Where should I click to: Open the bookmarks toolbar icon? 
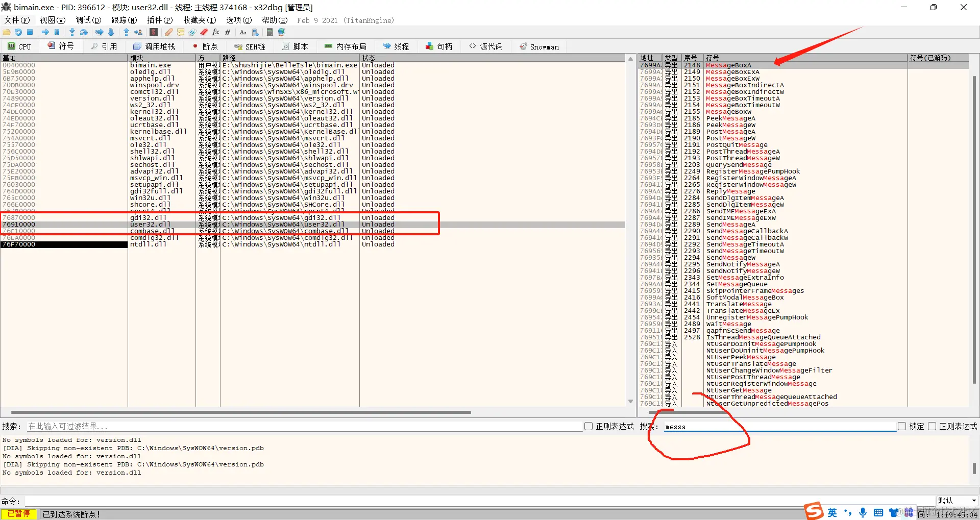click(x=204, y=32)
